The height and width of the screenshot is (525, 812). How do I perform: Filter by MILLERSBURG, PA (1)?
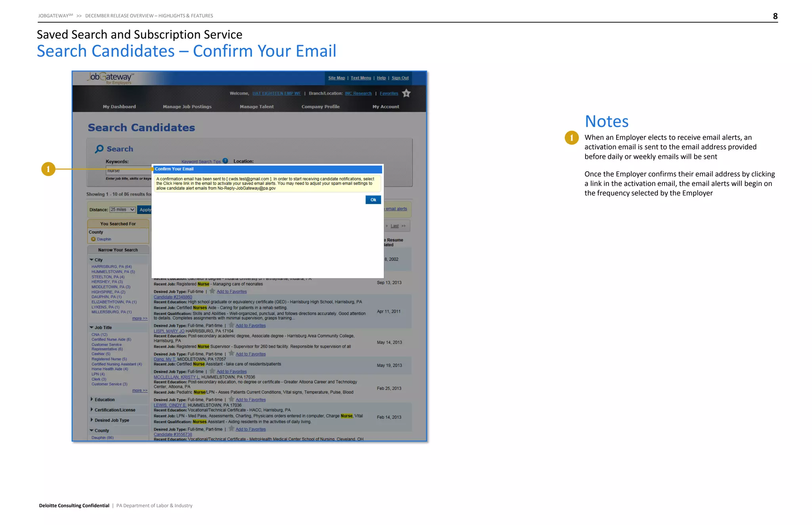coord(111,312)
